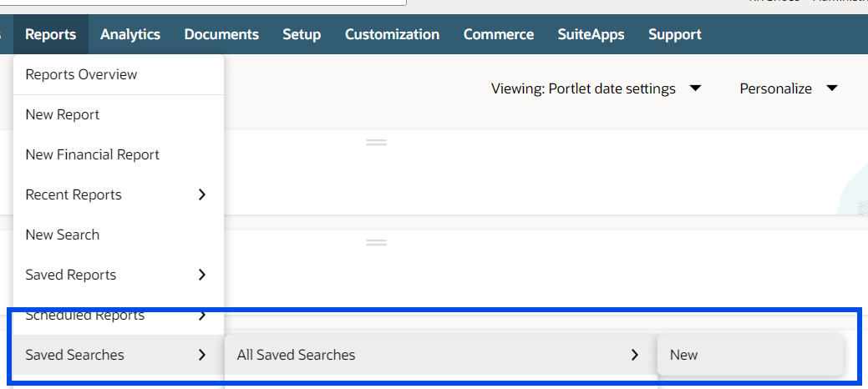Select the SuiteApps tab
The width and height of the screenshot is (868, 389).
click(591, 34)
